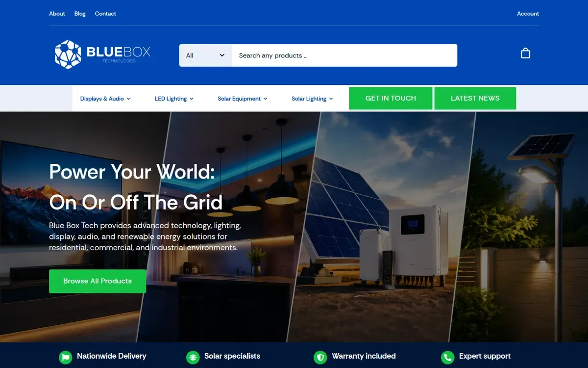Image resolution: width=588 pixels, height=368 pixels.
Task: Click the Warranty included shield icon
Action: coord(320,357)
